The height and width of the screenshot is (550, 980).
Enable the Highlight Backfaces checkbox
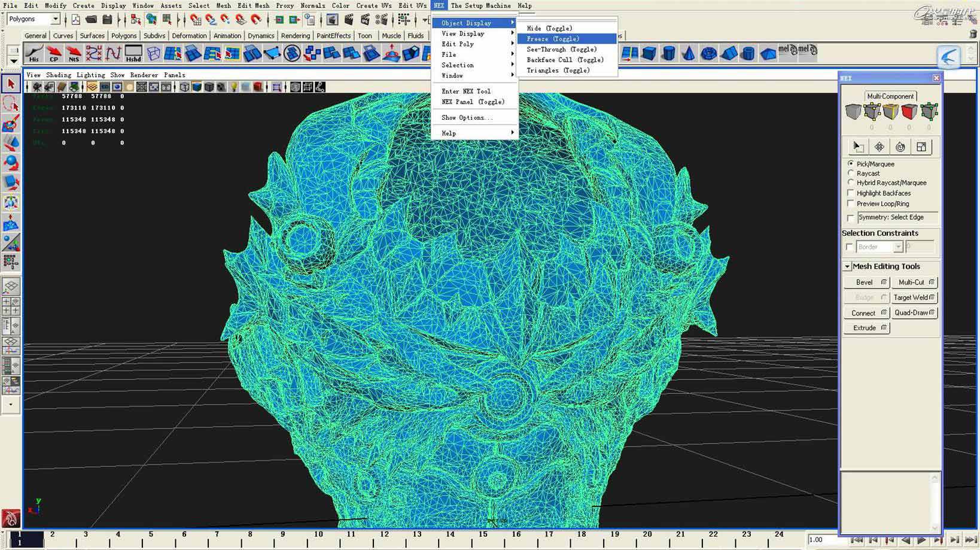coord(851,193)
